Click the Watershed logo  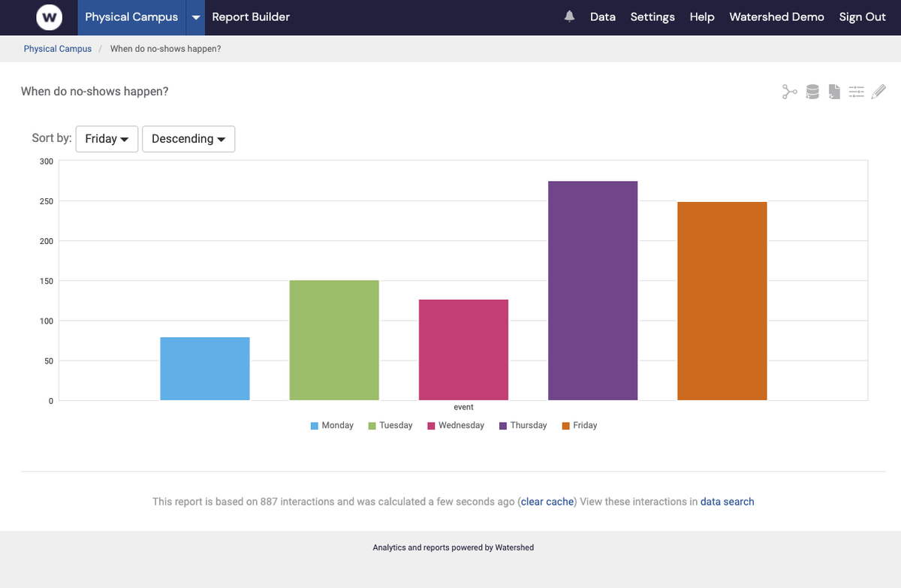click(x=48, y=17)
